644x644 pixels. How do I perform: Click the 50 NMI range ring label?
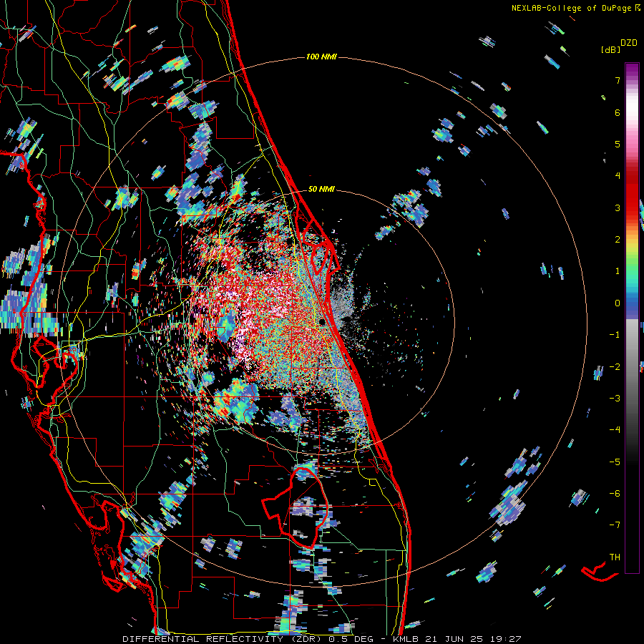(x=321, y=190)
